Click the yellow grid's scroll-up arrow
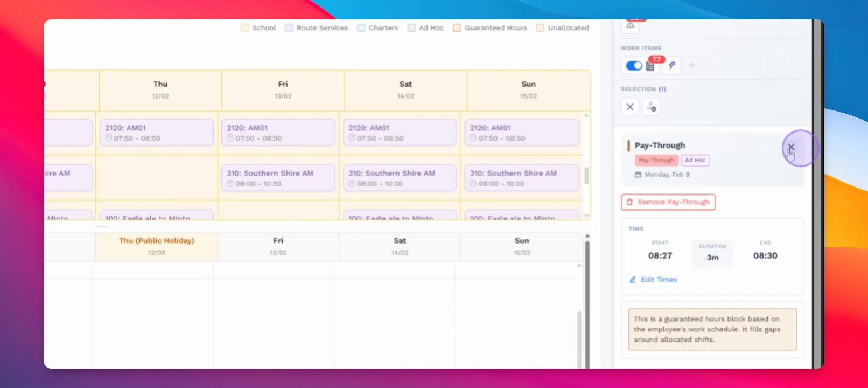The image size is (868, 388). point(587,115)
